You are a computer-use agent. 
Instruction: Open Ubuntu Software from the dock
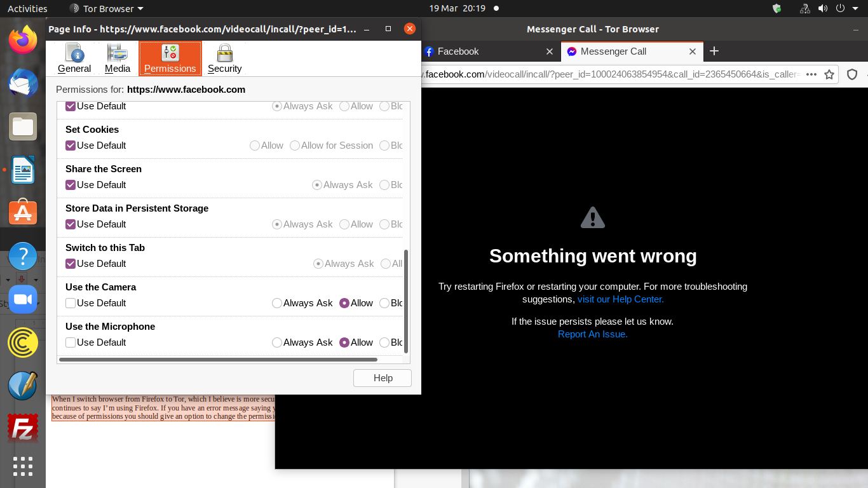tap(23, 213)
